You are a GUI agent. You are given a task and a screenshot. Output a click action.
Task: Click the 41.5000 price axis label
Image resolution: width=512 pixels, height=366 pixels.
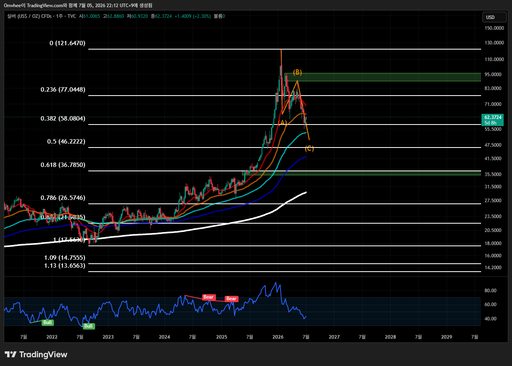point(493,159)
